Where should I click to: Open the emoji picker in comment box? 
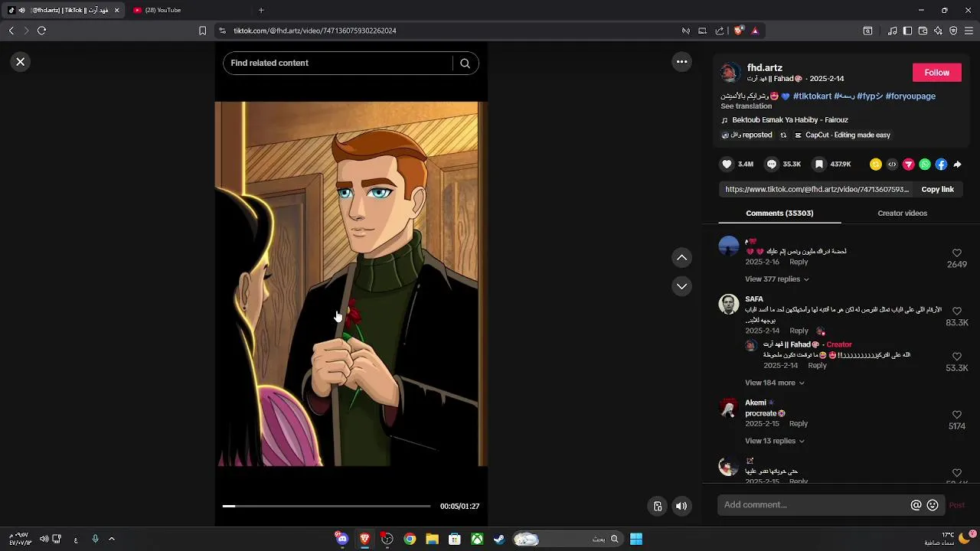(x=933, y=505)
